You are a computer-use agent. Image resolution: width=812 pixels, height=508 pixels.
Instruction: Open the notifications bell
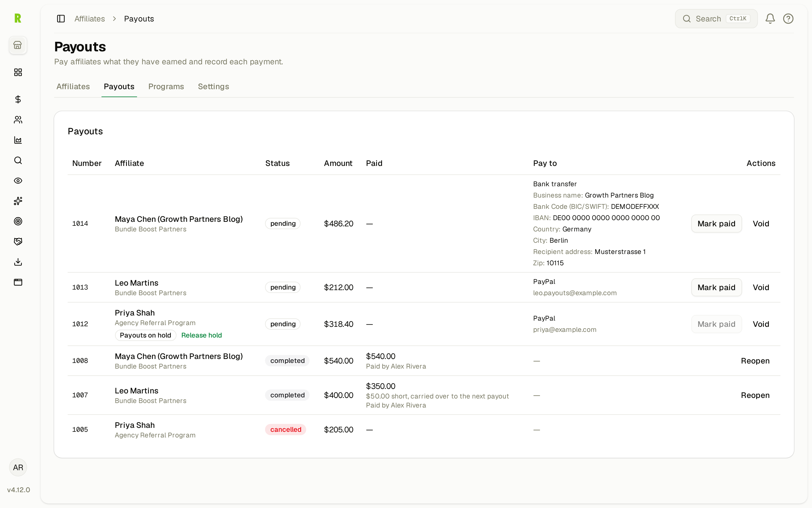[x=770, y=18]
